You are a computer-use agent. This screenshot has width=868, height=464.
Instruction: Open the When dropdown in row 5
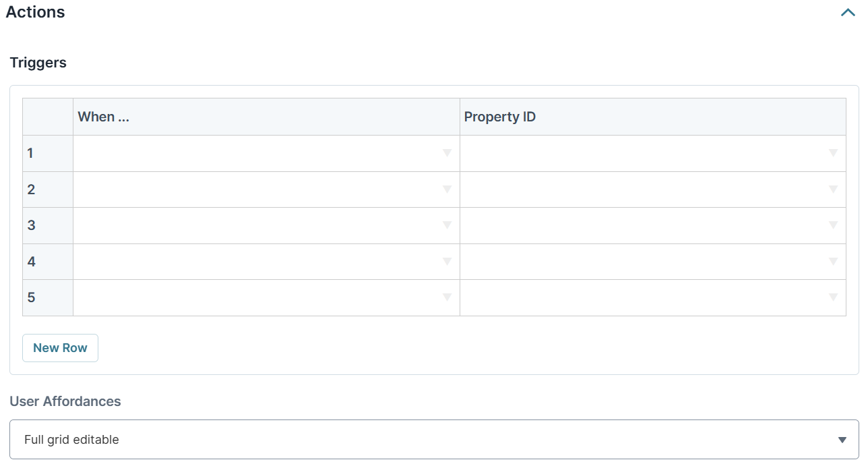[447, 297]
